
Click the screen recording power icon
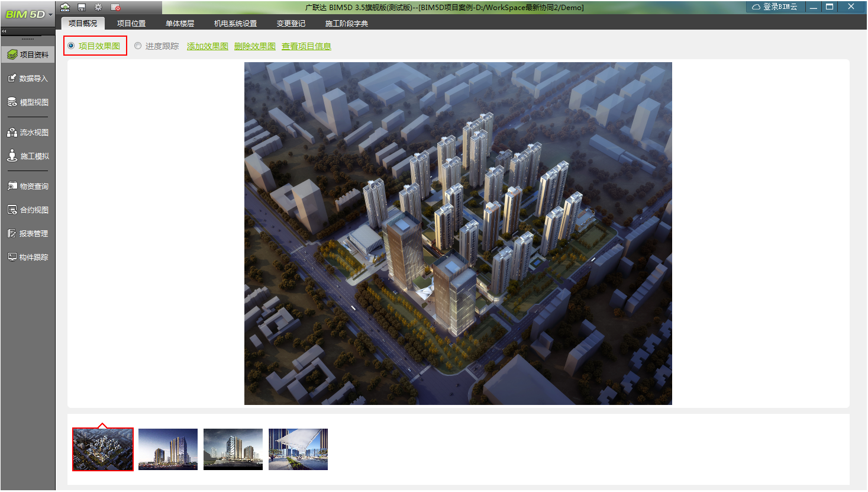tap(115, 7)
